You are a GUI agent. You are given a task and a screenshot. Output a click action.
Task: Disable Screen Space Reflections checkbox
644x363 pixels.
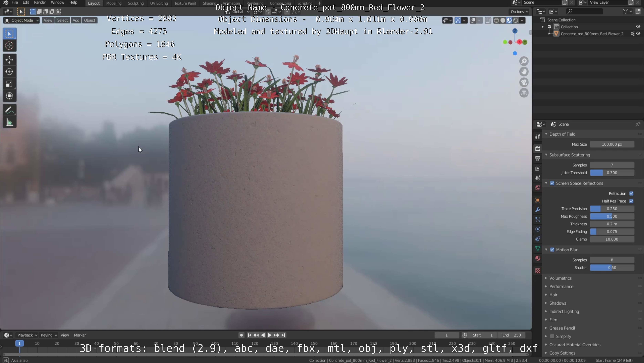(x=552, y=183)
